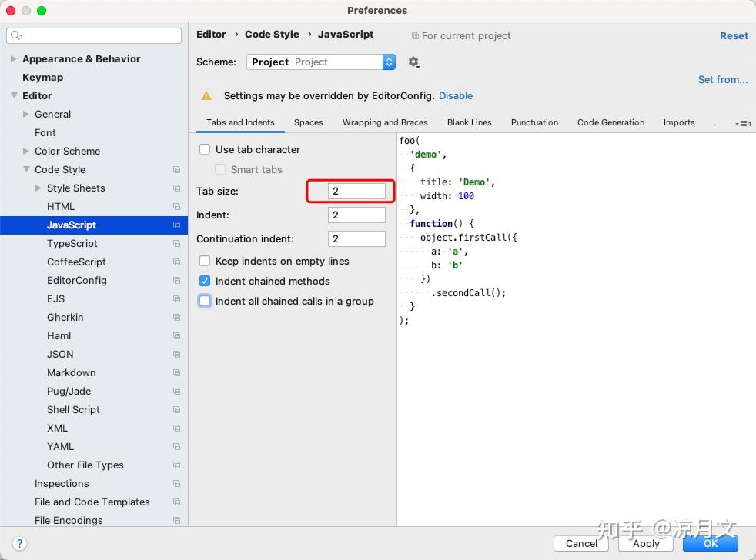Select YAML code style
The width and height of the screenshot is (756, 560).
pyautogui.click(x=60, y=447)
